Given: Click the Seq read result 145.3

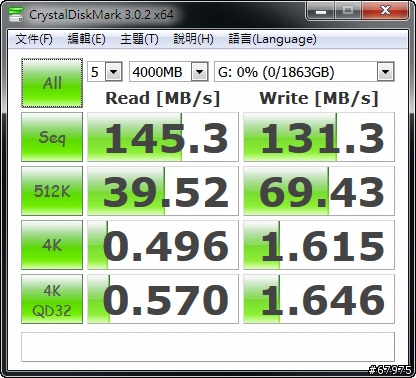Looking at the screenshot, I should click(163, 137).
